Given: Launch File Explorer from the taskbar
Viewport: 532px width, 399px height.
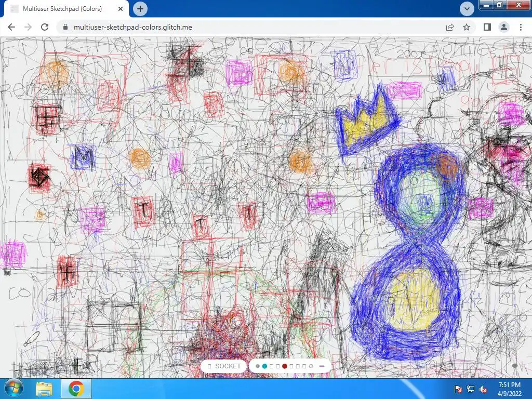Looking at the screenshot, I should (x=44, y=389).
